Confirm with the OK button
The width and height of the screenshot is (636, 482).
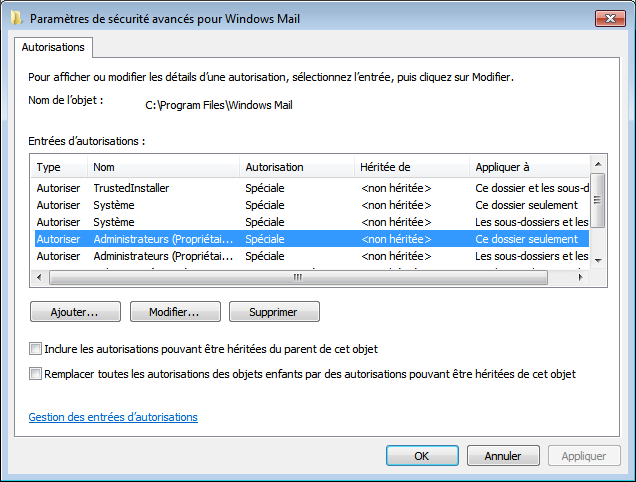pos(422,456)
